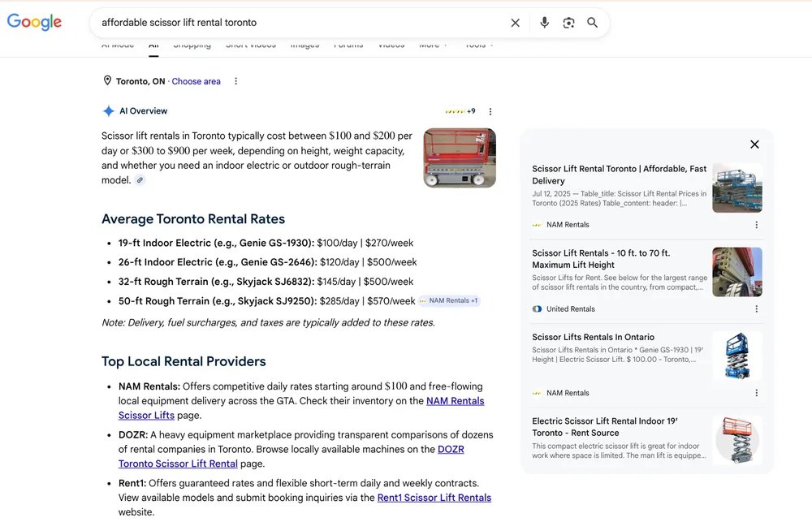View the red scissor lift image in AI Overview

tap(460, 158)
